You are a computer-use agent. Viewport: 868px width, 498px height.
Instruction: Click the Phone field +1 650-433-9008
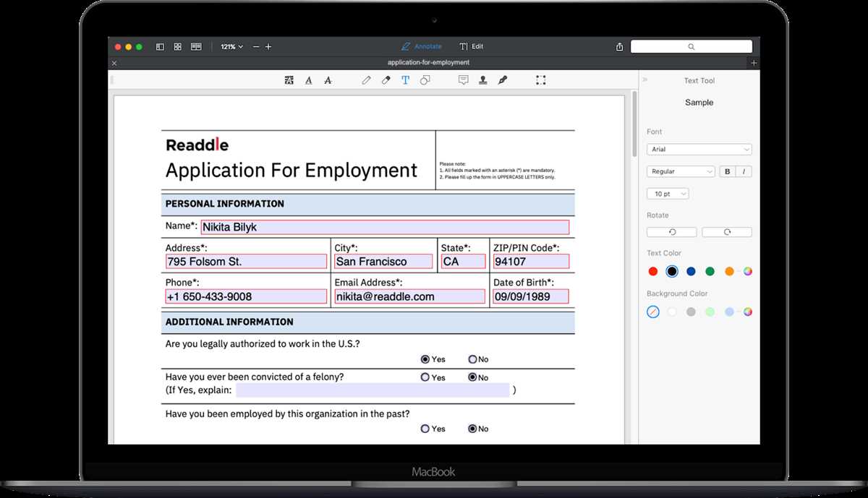pos(246,296)
